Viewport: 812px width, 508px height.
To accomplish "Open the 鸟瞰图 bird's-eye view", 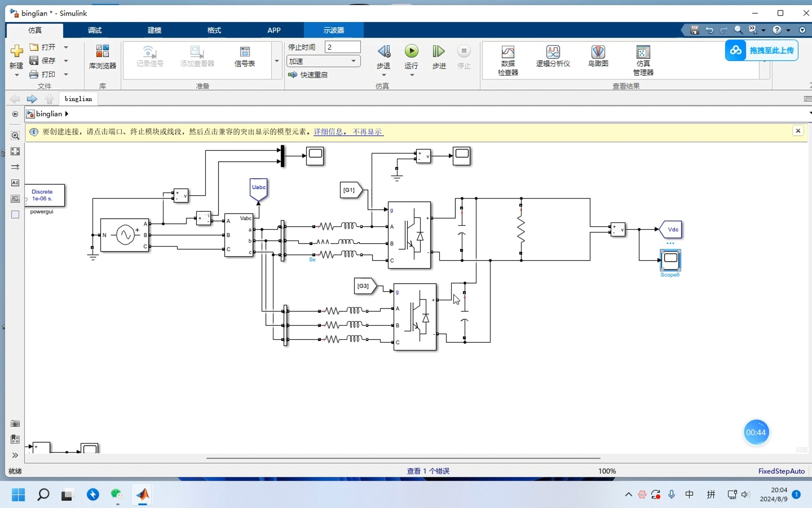I will 598,56.
